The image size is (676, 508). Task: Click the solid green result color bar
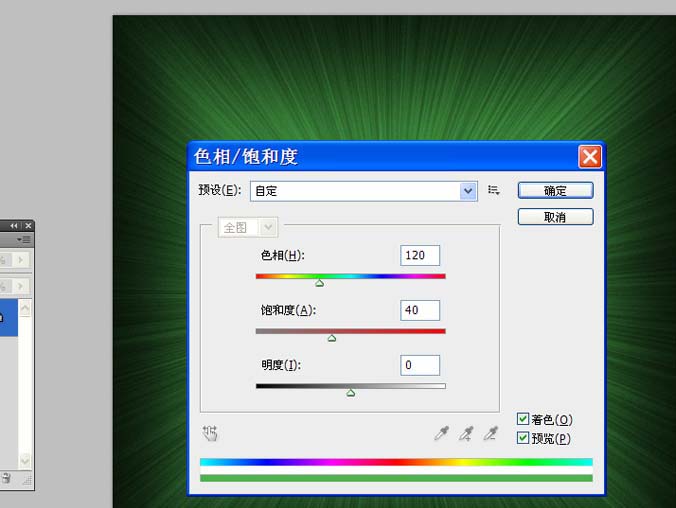tap(396, 478)
